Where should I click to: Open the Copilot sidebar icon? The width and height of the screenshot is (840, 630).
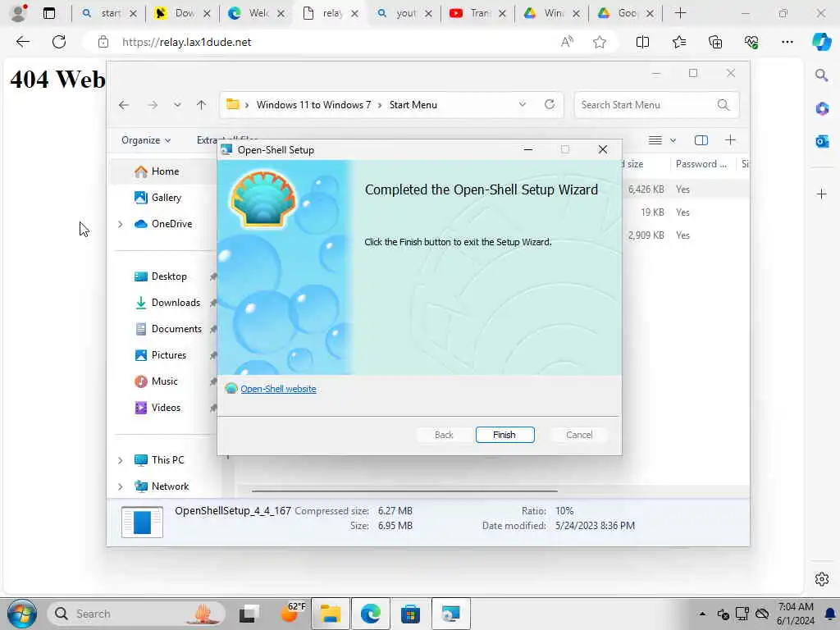pos(821,42)
